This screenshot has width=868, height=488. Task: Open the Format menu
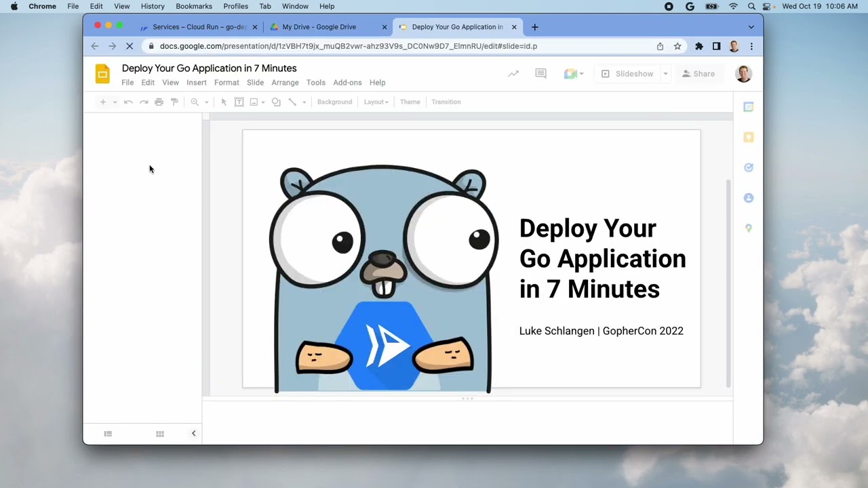click(x=226, y=83)
